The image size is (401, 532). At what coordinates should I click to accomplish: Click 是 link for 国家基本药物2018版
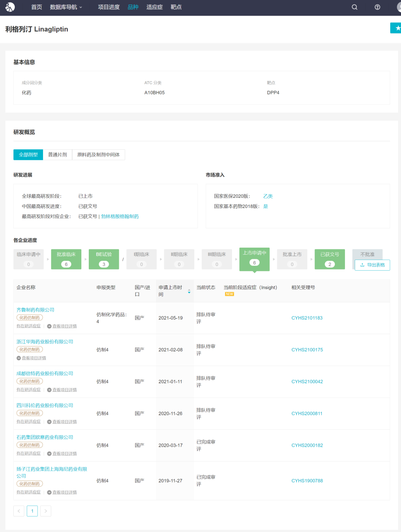coord(266,206)
